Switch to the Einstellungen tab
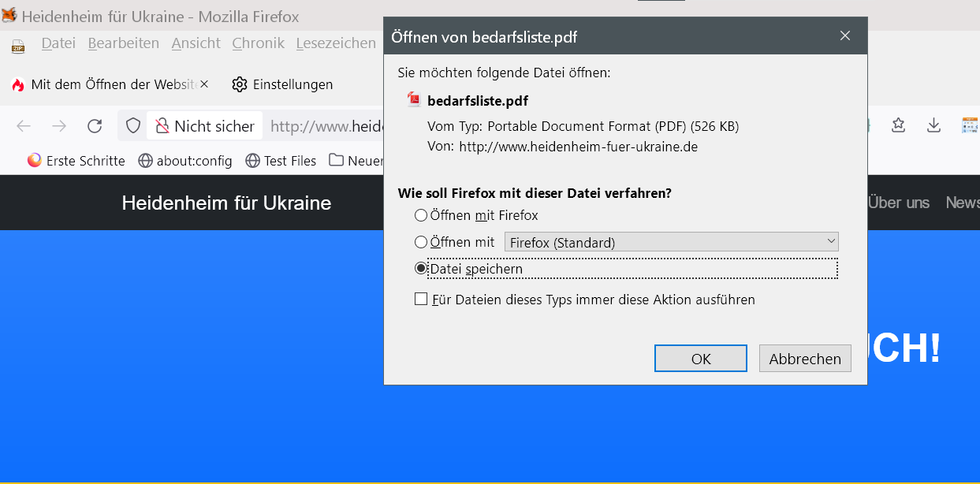 pyautogui.click(x=282, y=84)
